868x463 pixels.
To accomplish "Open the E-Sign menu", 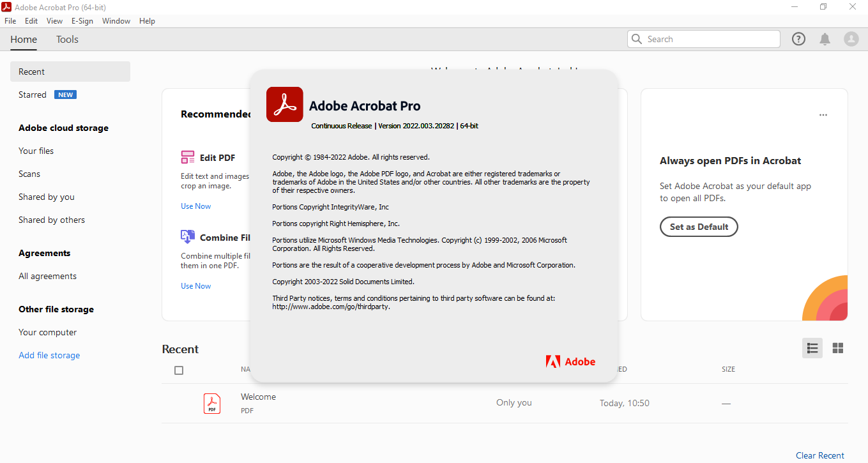I will point(82,21).
